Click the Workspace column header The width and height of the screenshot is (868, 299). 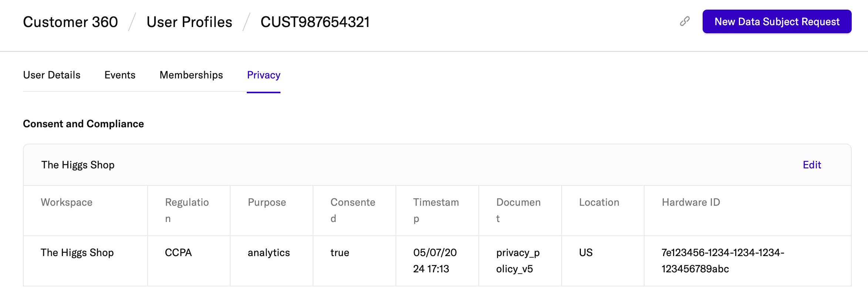tap(67, 202)
